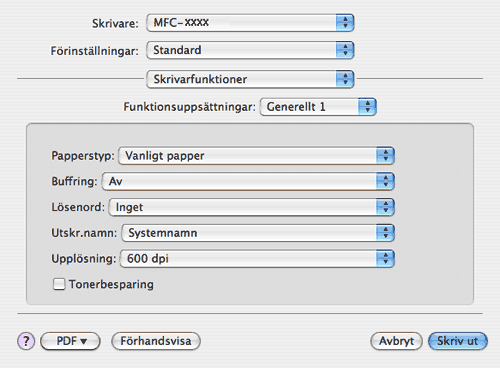This screenshot has height=368, width=500.
Task: Click the arrows icon on Skrivarfunktioner popup
Action: pyautogui.click(x=345, y=79)
